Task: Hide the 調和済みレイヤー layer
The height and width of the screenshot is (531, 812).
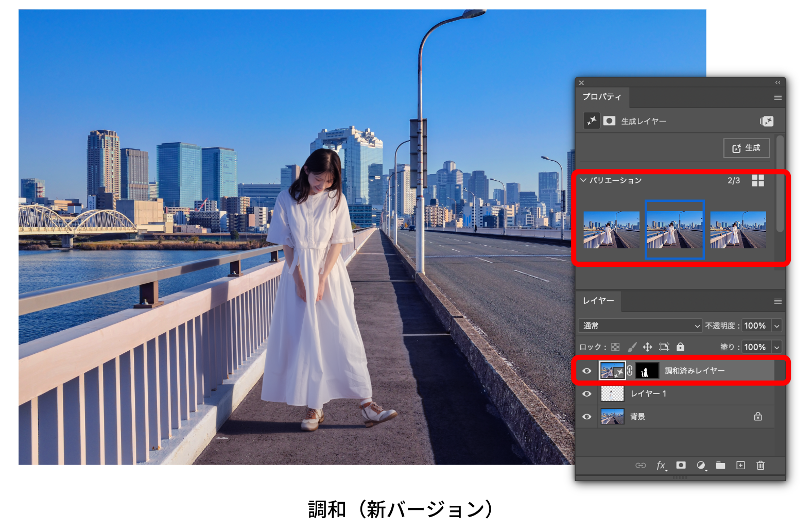Action: tap(586, 371)
